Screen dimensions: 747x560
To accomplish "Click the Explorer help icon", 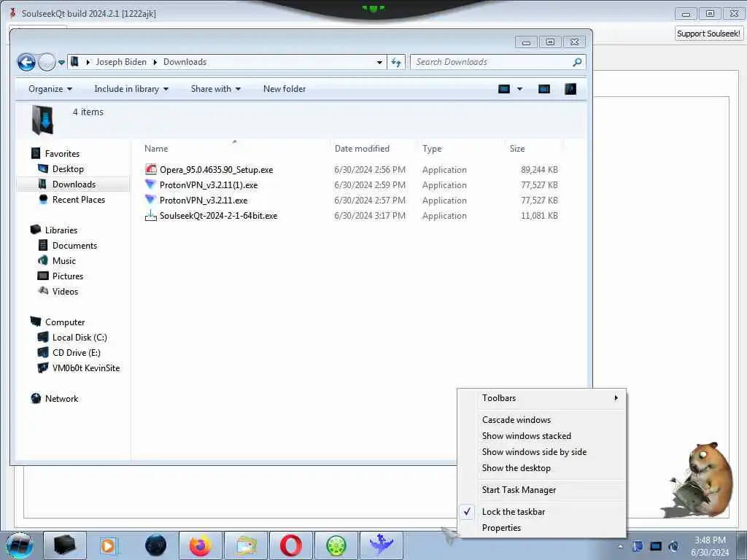I will [570, 89].
